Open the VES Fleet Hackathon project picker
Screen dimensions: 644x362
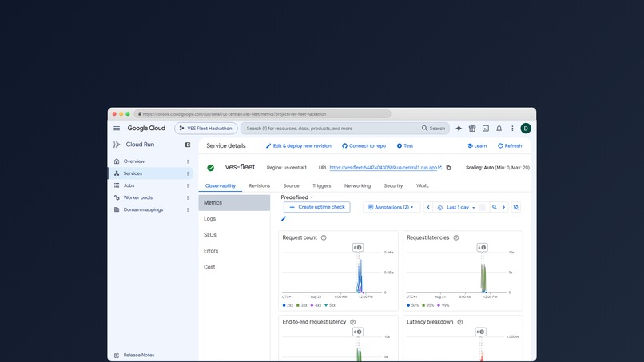206,129
